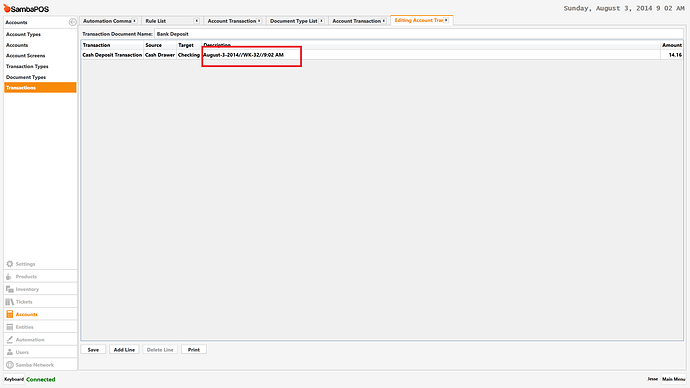Click the date and time display
Image resolution: width=690 pixels, height=388 pixels.
tap(624, 8)
